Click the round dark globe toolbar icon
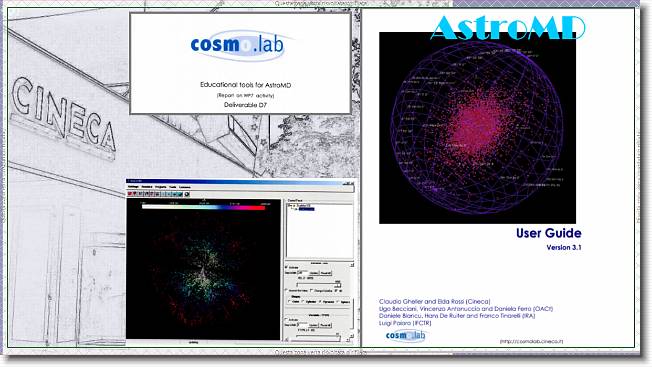 [x=187, y=194]
